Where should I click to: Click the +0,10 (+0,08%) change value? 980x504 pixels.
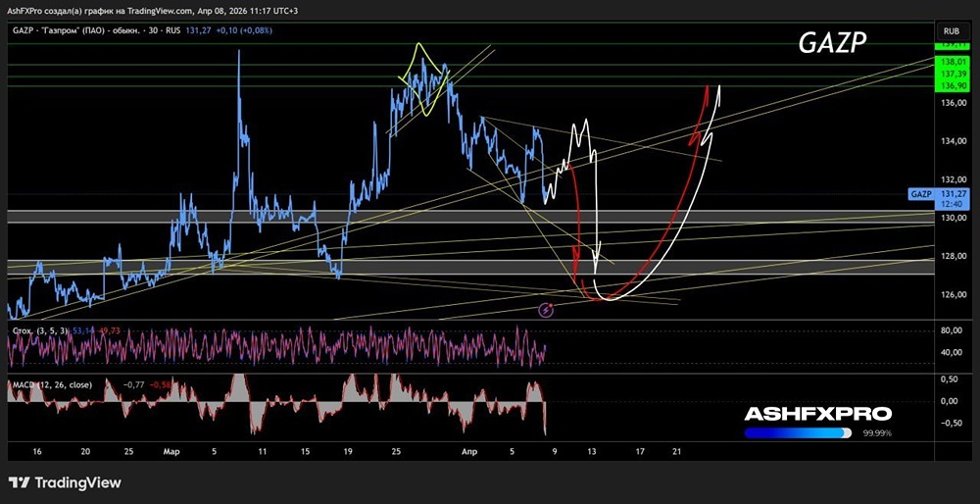[x=242, y=30]
